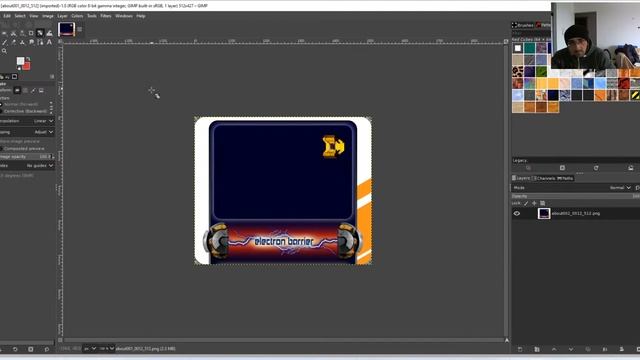Select the Free Select lasso tool
This screenshot has height=360, width=640.
coord(13,33)
